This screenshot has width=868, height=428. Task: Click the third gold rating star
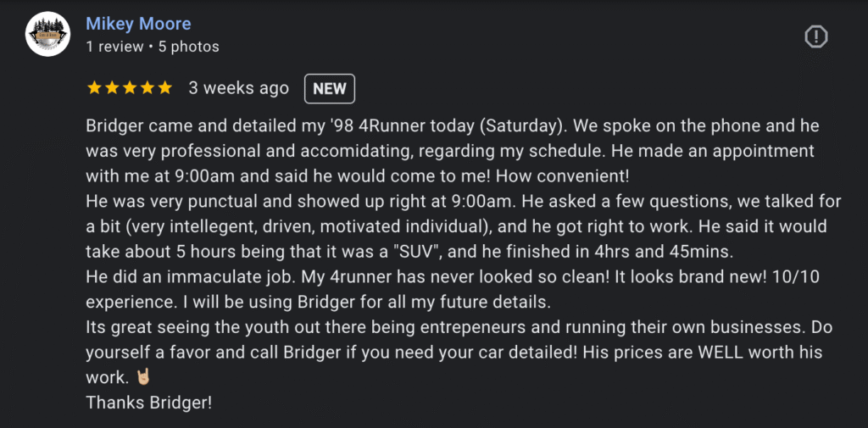click(130, 88)
